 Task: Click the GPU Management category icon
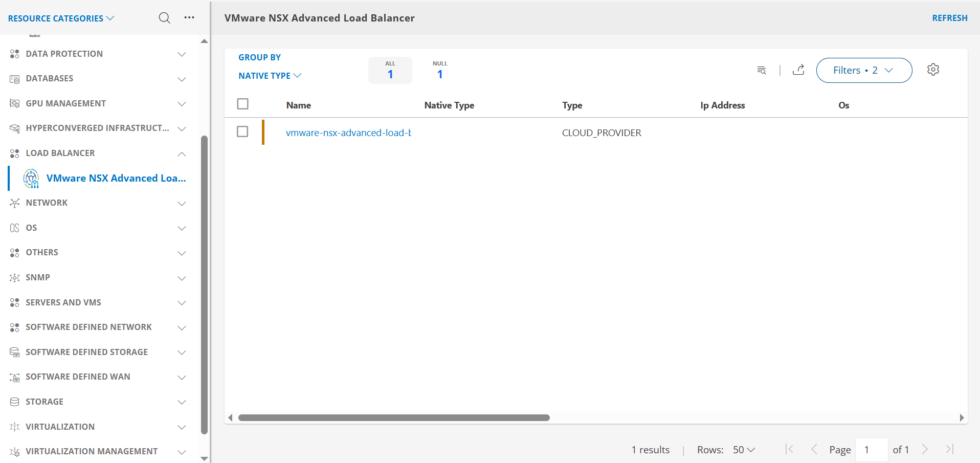14,103
